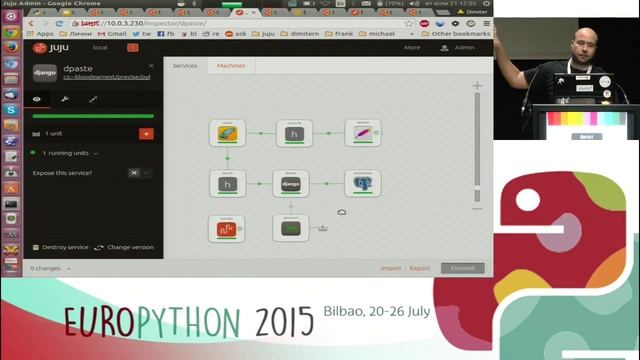
Task: Open the fb bookmark
Action: click(x=166, y=34)
